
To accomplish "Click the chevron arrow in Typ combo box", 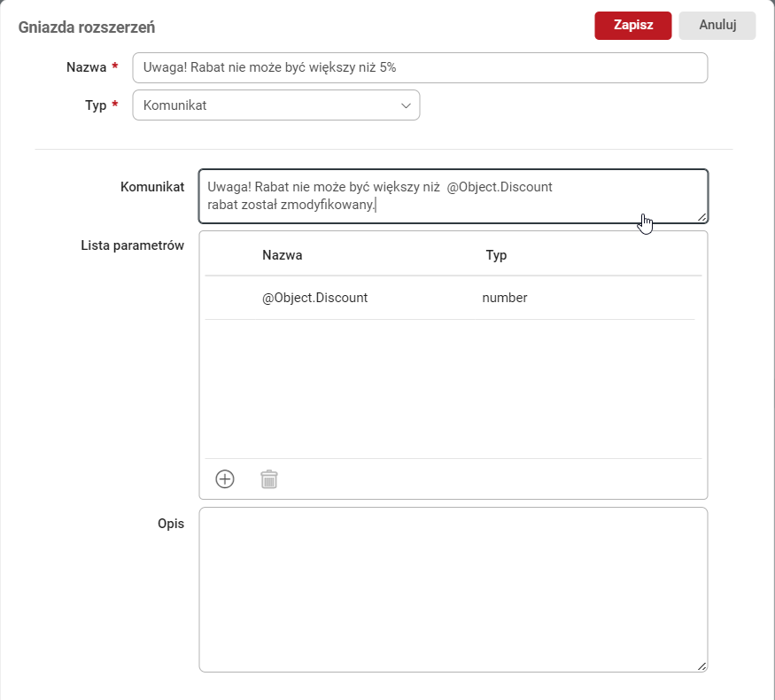I will click(x=407, y=105).
